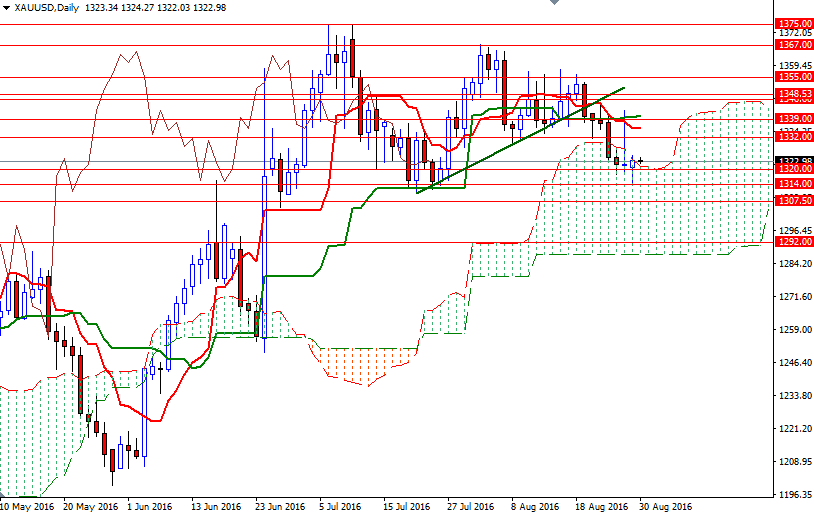Click the 1196.35 price scale value
This screenshot has width=814, height=514.
(x=795, y=495)
